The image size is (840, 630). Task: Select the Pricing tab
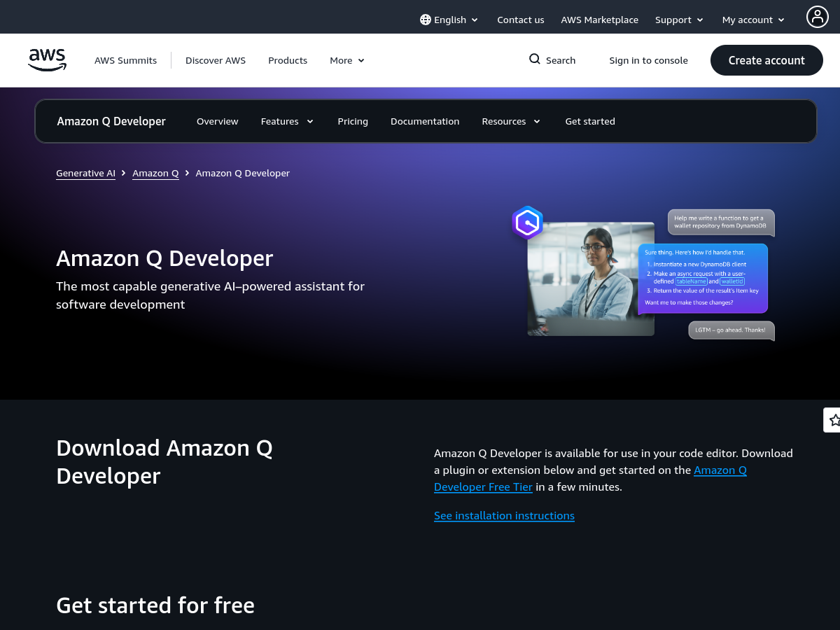click(353, 121)
